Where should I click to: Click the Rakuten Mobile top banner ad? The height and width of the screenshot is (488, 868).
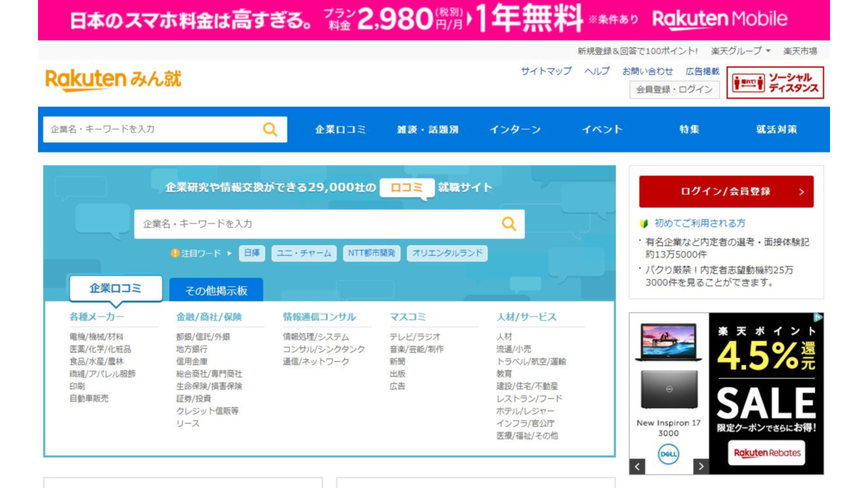click(434, 20)
